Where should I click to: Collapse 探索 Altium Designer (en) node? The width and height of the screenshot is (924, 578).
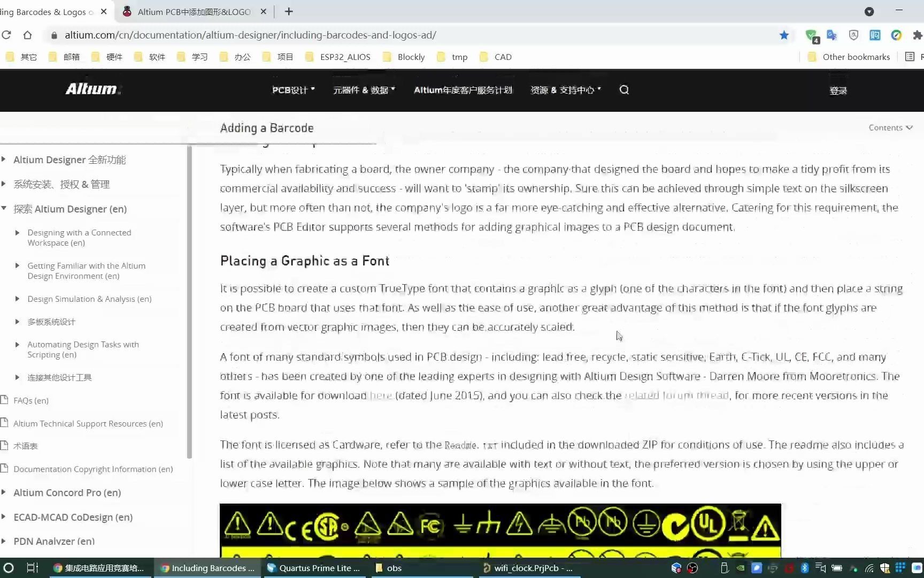click(4, 208)
